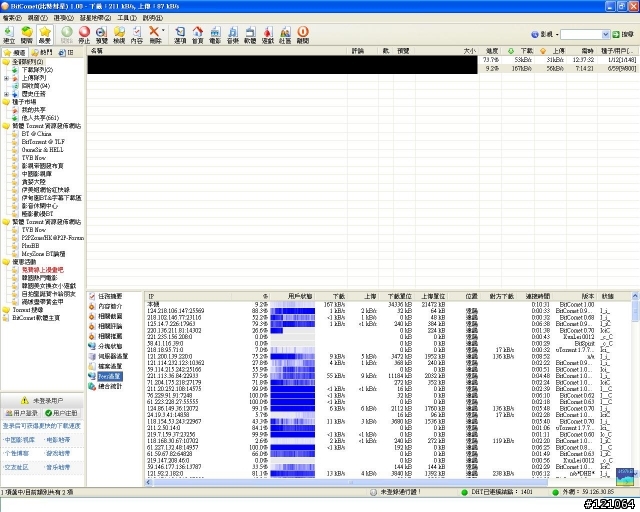Open the 音乐地带 link
Image resolution: width=640 pixels, height=512 pixels.
[x=57, y=467]
